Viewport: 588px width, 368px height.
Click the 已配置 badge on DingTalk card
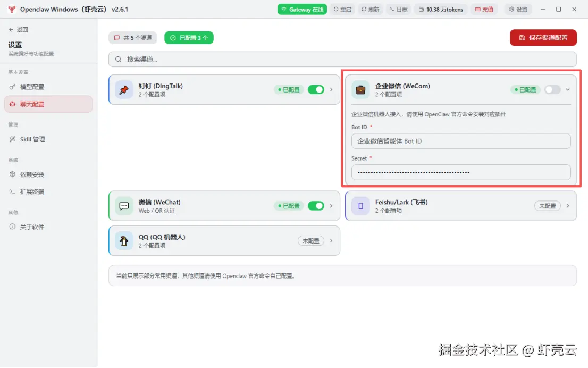point(289,90)
